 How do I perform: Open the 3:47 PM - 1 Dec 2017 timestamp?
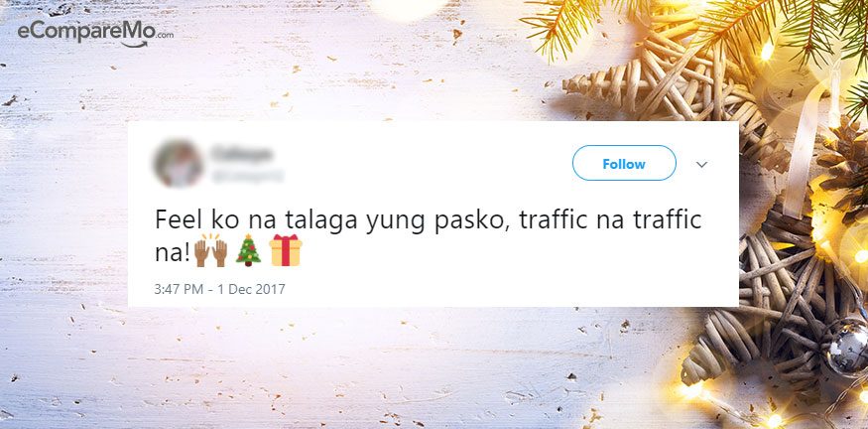[x=220, y=289]
